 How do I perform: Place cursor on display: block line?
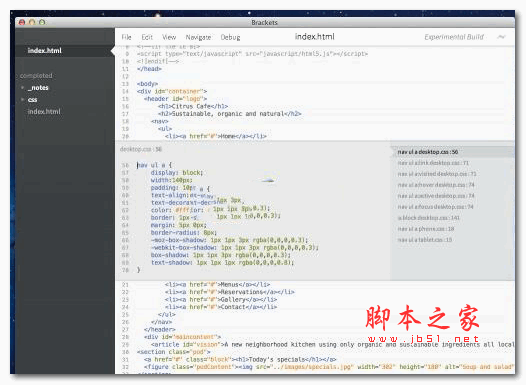point(177,173)
